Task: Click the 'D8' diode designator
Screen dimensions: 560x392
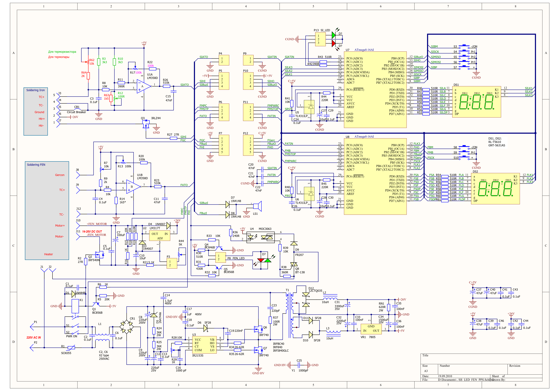Action: click(233, 213)
